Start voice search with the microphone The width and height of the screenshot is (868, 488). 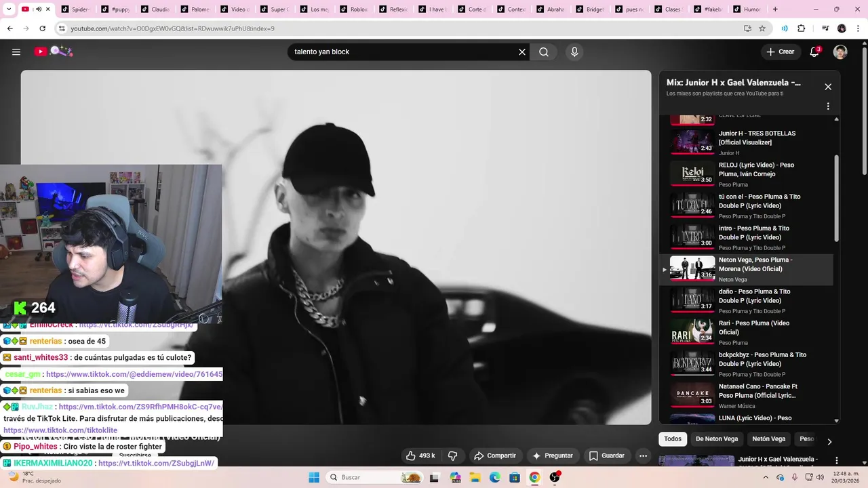tap(574, 52)
